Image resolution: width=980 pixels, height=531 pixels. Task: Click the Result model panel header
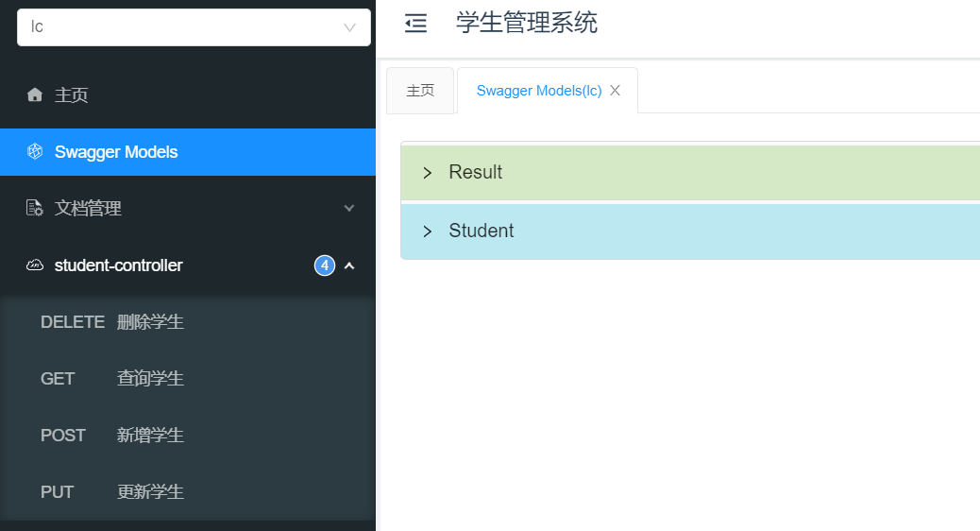point(690,173)
